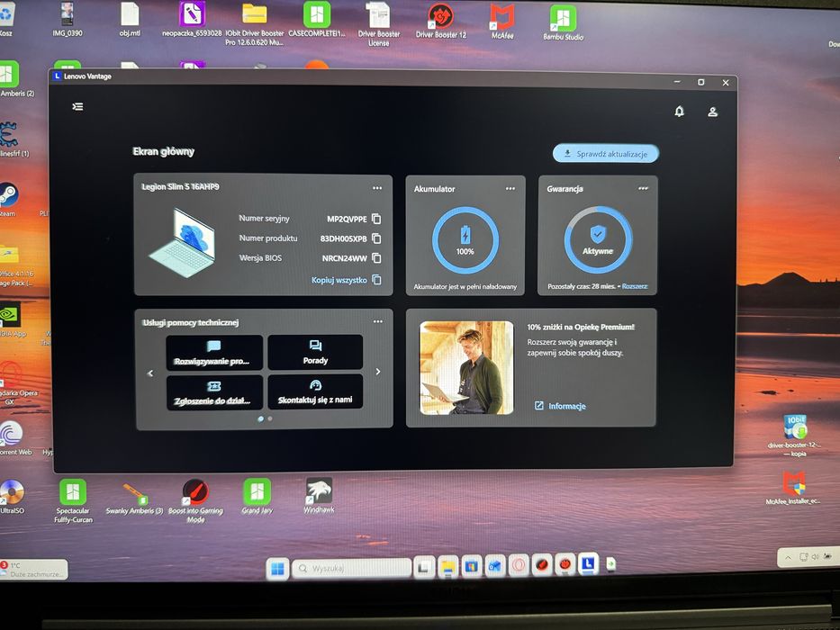Select second carousel page dot
Image resolution: width=840 pixels, height=630 pixels.
point(270,418)
